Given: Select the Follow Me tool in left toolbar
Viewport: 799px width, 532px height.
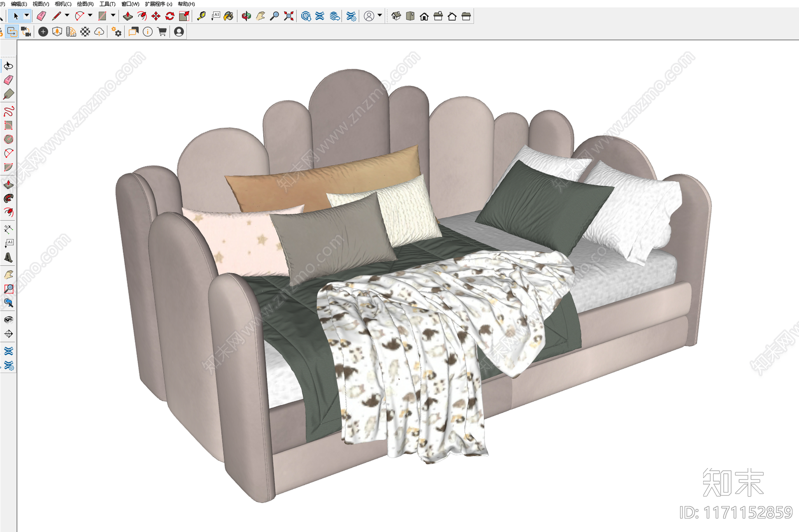Looking at the screenshot, I should [x=8, y=198].
